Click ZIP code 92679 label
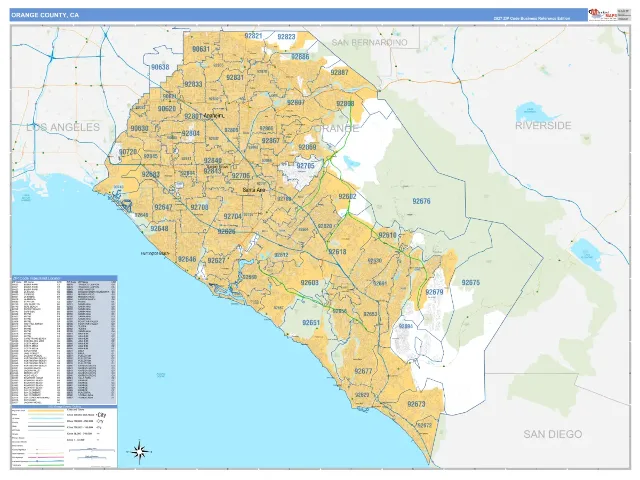Screen dimensions: 640x480 coord(434,292)
